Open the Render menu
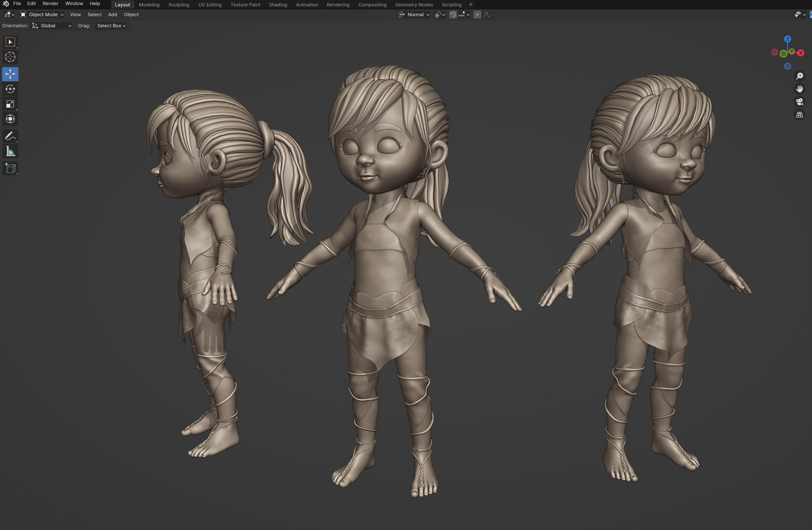The image size is (812, 530). (x=50, y=3)
